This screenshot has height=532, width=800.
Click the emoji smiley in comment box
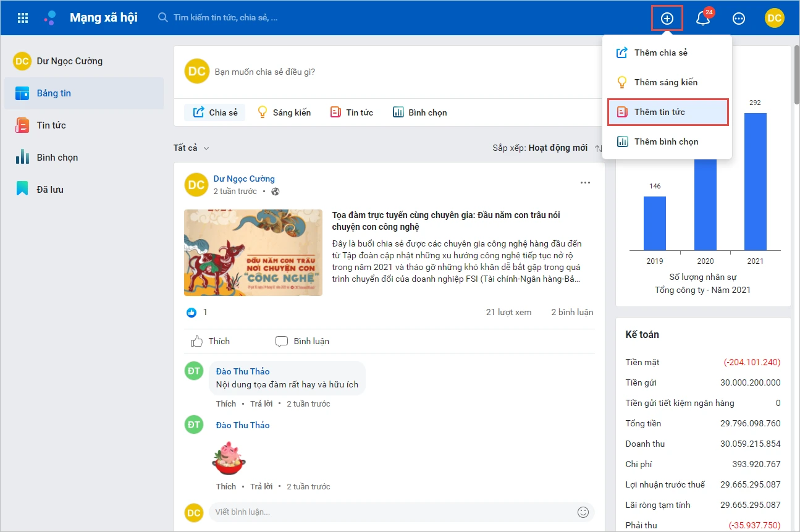pyautogui.click(x=583, y=512)
